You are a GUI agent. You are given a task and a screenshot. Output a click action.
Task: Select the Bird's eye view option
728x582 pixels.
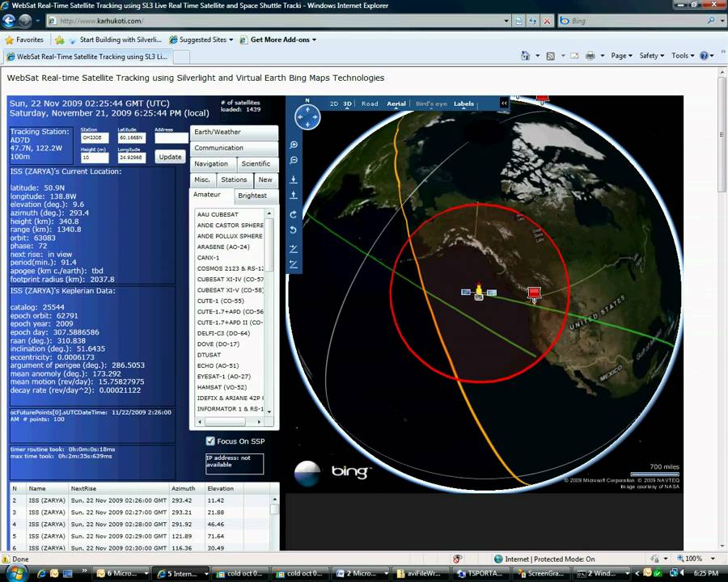(x=431, y=104)
